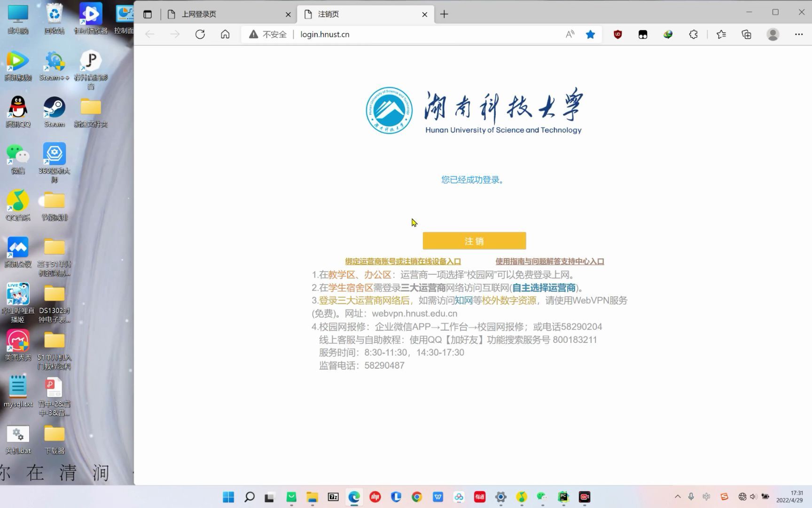Viewport: 812px width, 508px height.
Task: Select the 腾讯视频 desktop shortcut
Action: click(x=18, y=66)
